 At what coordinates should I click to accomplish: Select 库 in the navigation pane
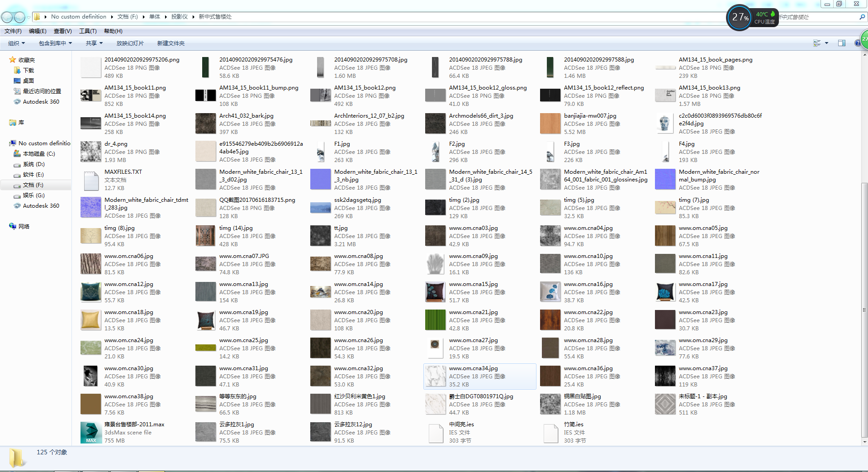point(21,123)
